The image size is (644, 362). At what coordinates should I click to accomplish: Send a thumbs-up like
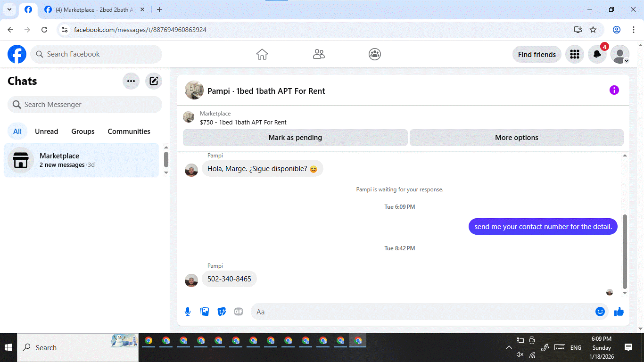tap(619, 312)
